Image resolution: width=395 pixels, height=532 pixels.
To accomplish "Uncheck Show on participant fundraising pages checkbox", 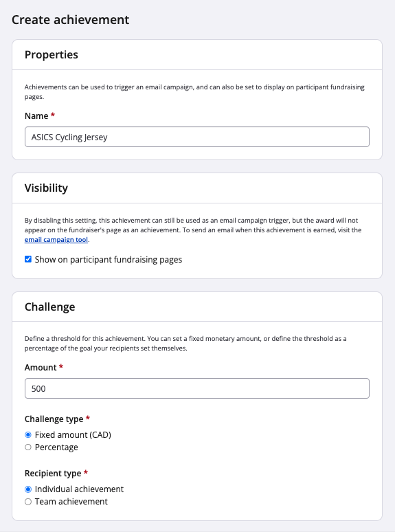I will tap(28, 259).
